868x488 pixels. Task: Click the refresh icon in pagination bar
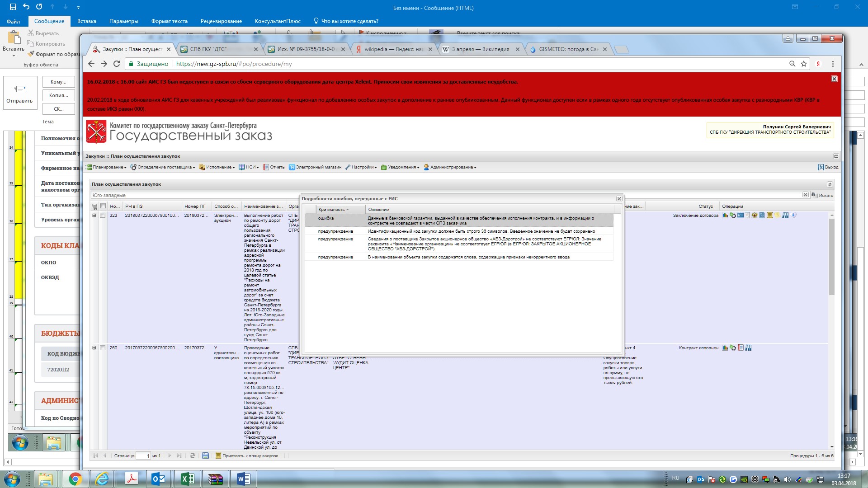click(193, 455)
